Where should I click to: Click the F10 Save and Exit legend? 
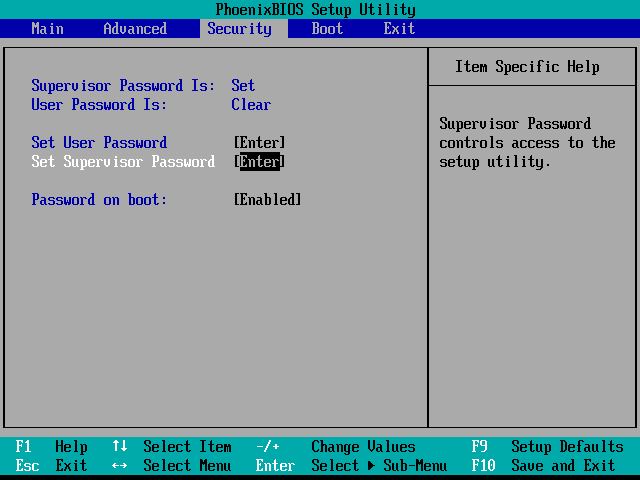click(543, 466)
